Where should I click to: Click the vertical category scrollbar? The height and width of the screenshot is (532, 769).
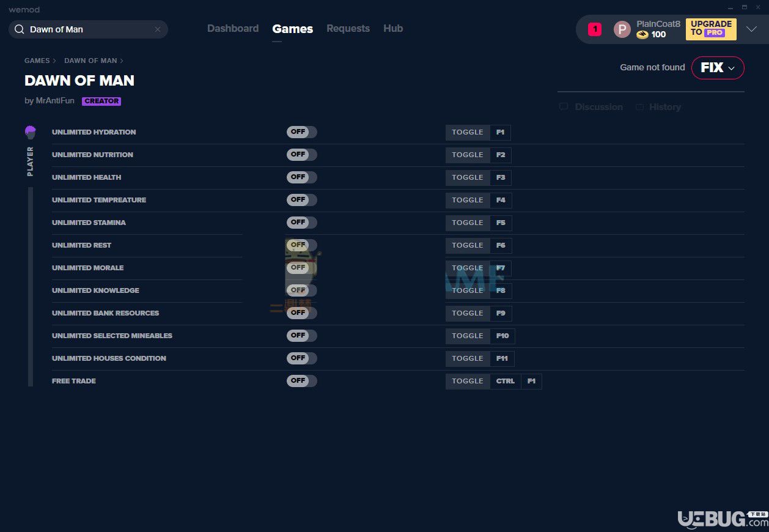(x=31, y=287)
